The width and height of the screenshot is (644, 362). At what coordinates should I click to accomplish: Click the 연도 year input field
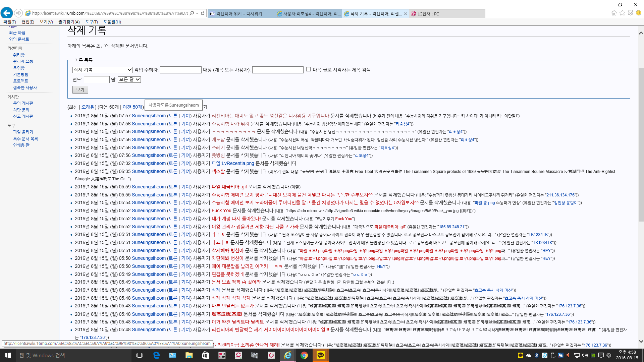(x=97, y=79)
